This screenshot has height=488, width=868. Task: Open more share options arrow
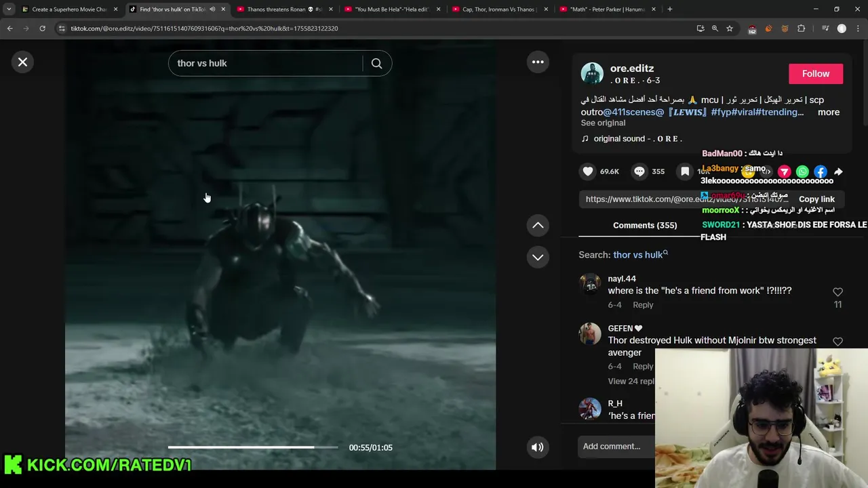(838, 172)
